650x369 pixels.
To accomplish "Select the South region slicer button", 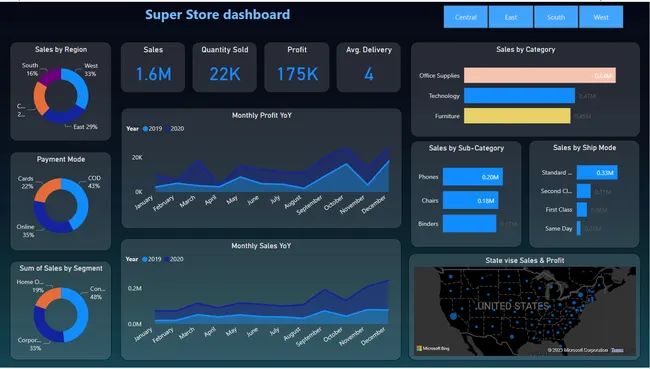I will [x=556, y=17].
